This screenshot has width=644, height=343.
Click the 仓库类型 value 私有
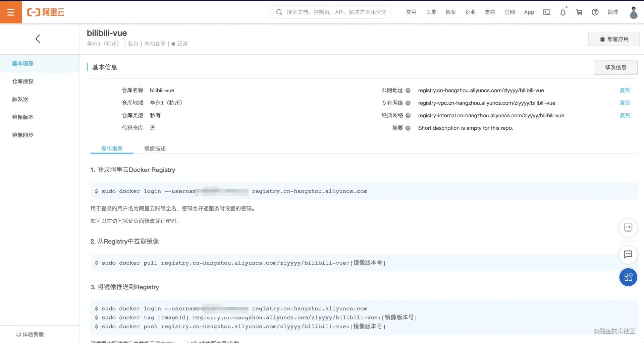click(155, 115)
